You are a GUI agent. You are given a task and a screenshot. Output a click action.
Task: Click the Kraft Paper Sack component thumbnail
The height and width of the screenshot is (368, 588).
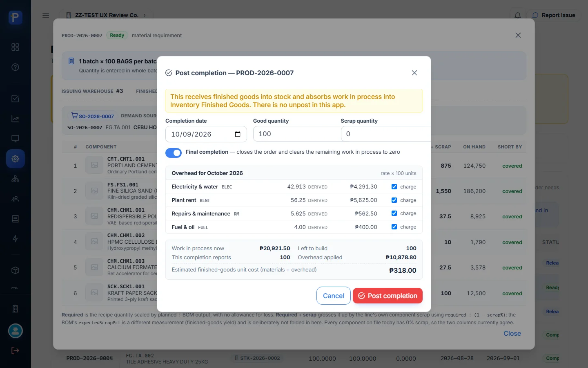point(94,293)
